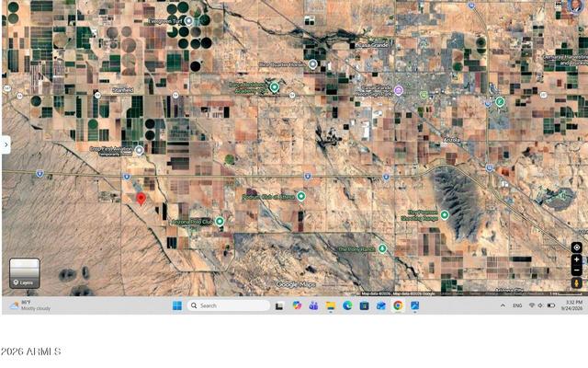Expand the system tray hidden icons chevron

(503, 305)
